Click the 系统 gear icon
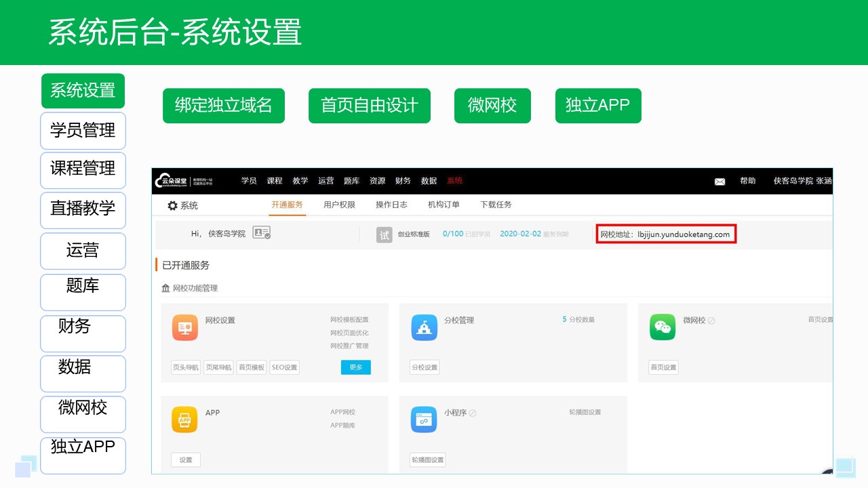Image resolution: width=868 pixels, height=488 pixels. [x=172, y=205]
